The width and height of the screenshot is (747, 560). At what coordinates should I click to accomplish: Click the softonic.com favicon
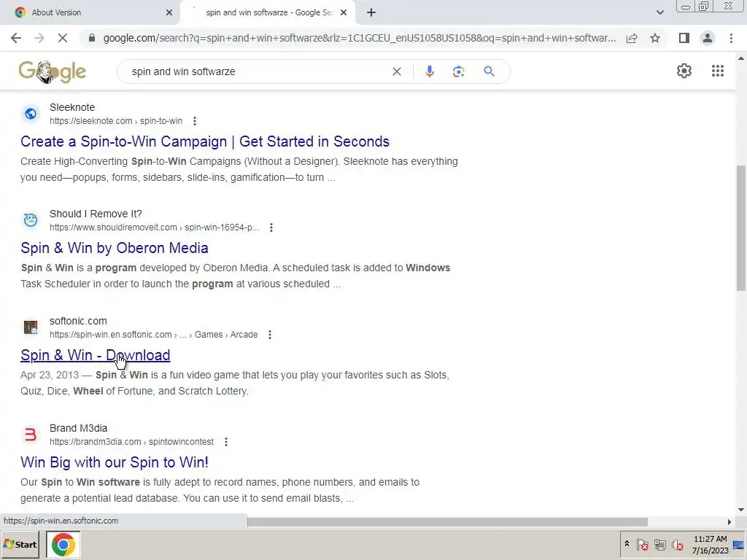tap(31, 327)
